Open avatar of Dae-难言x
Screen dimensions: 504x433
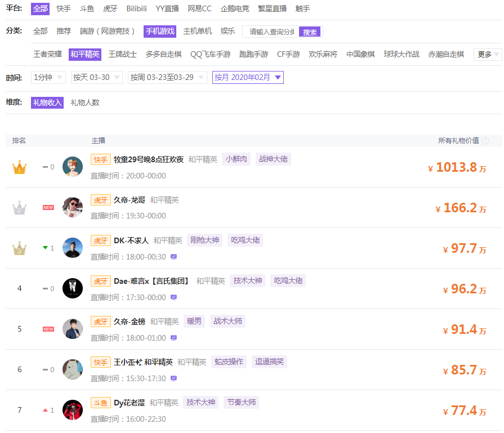pyautogui.click(x=72, y=288)
